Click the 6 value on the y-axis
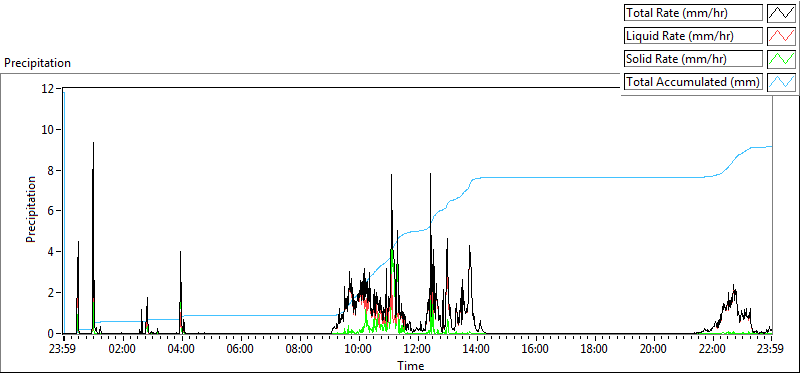 (52, 211)
